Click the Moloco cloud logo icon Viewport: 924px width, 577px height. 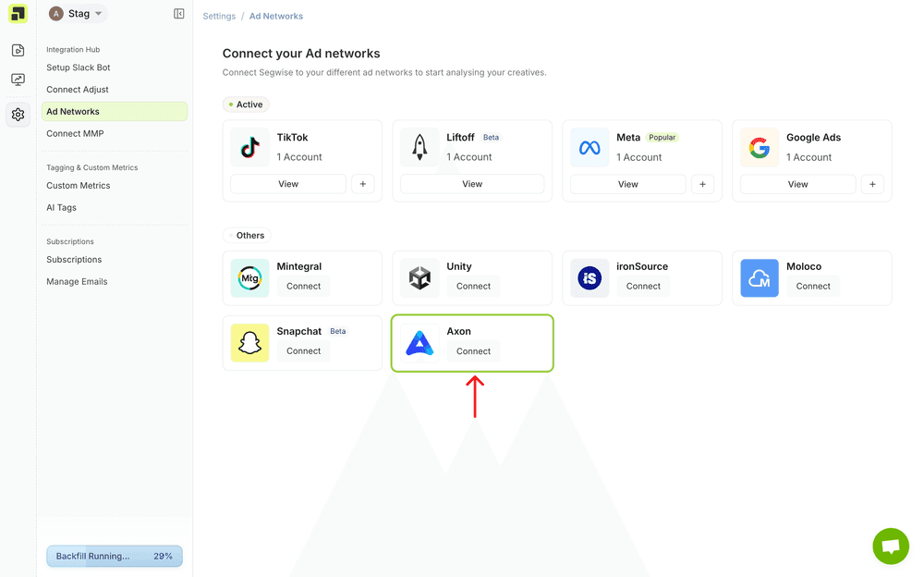tap(759, 278)
